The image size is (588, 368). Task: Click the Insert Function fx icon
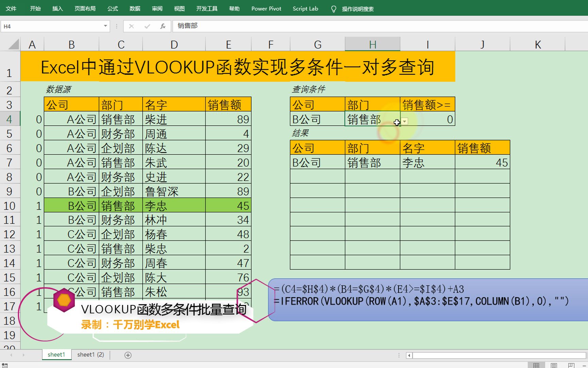coord(163,26)
